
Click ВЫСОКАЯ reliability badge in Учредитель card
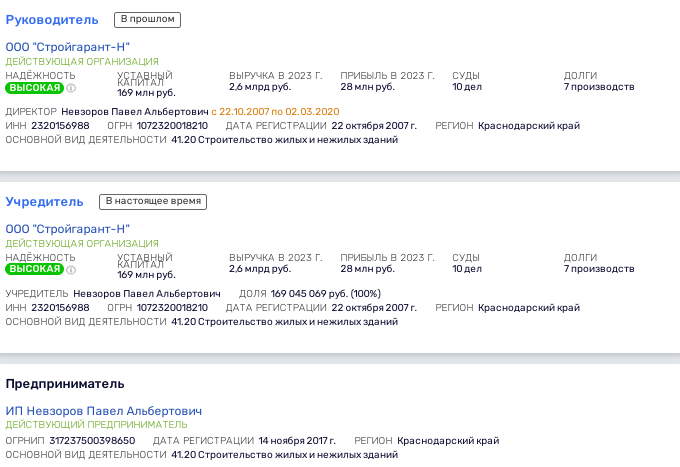(35, 269)
